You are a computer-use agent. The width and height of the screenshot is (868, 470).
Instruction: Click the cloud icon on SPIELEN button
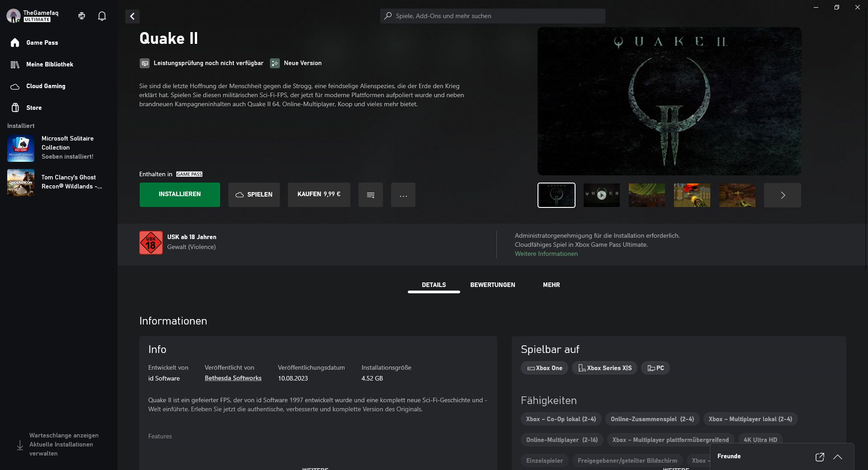[x=240, y=195]
